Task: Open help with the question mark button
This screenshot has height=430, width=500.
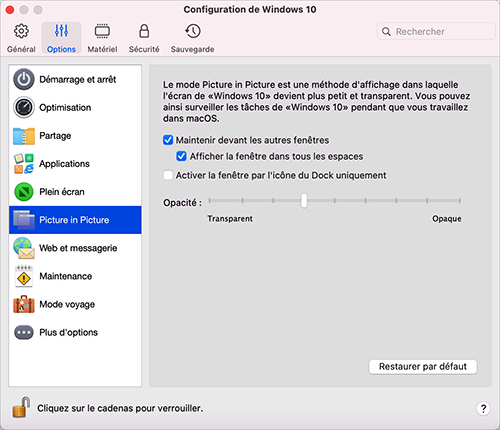Action: coord(483,408)
